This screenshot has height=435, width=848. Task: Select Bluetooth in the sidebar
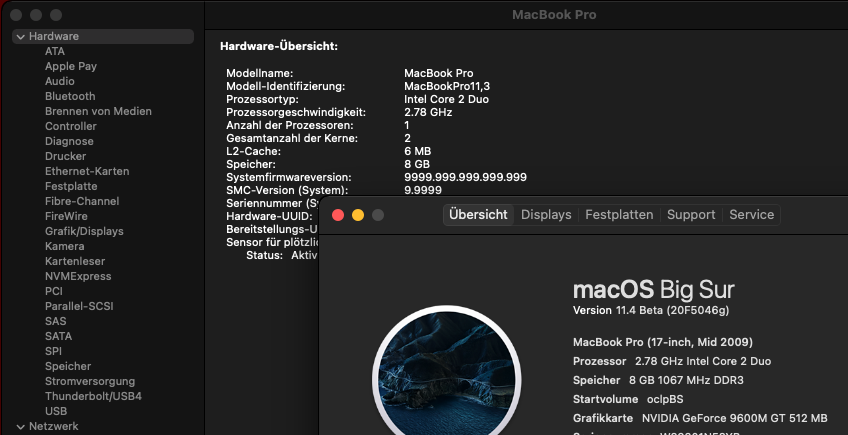(70, 96)
